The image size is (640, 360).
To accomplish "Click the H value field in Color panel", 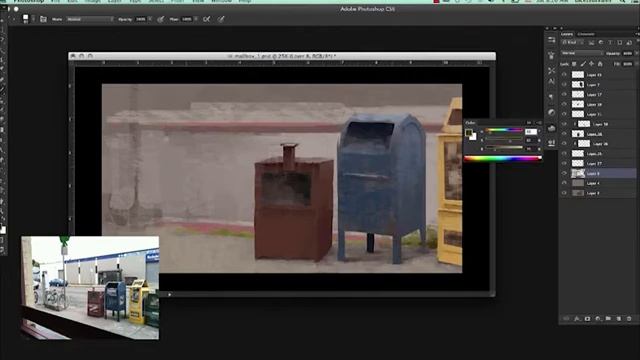I will (x=531, y=131).
